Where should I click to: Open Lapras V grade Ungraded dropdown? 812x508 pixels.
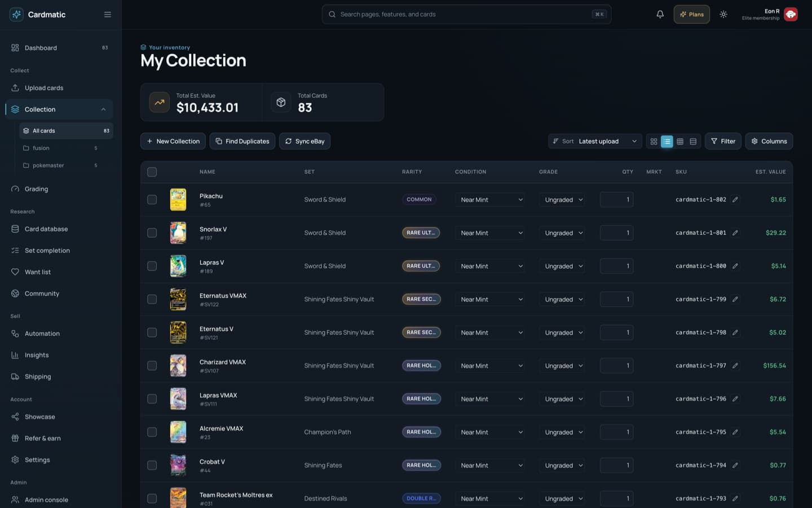click(x=562, y=266)
